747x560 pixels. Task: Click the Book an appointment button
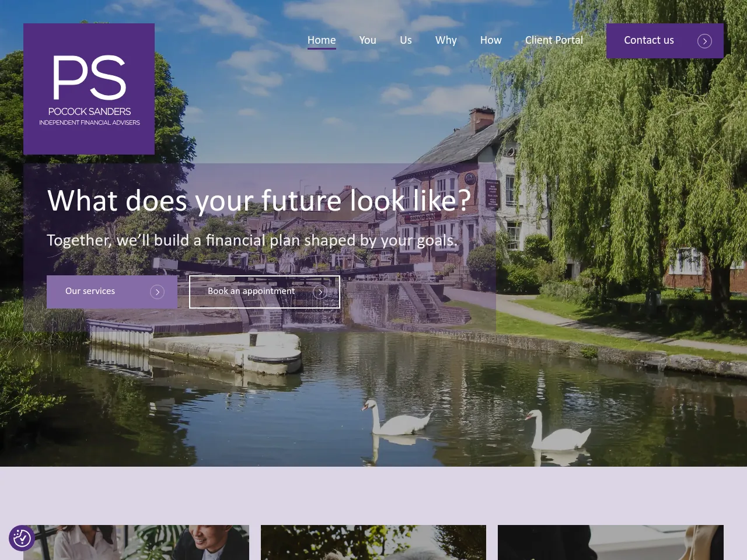pyautogui.click(x=264, y=292)
